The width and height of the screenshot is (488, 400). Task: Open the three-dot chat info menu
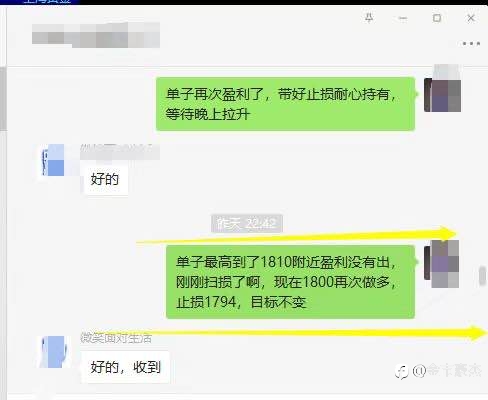(471, 43)
